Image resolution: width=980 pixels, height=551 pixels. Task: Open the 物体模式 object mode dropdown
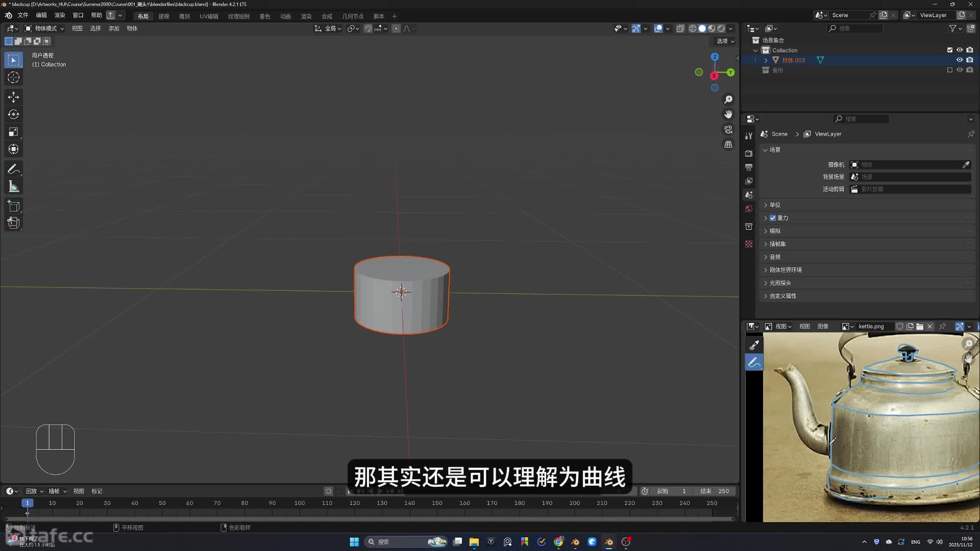(x=45, y=29)
